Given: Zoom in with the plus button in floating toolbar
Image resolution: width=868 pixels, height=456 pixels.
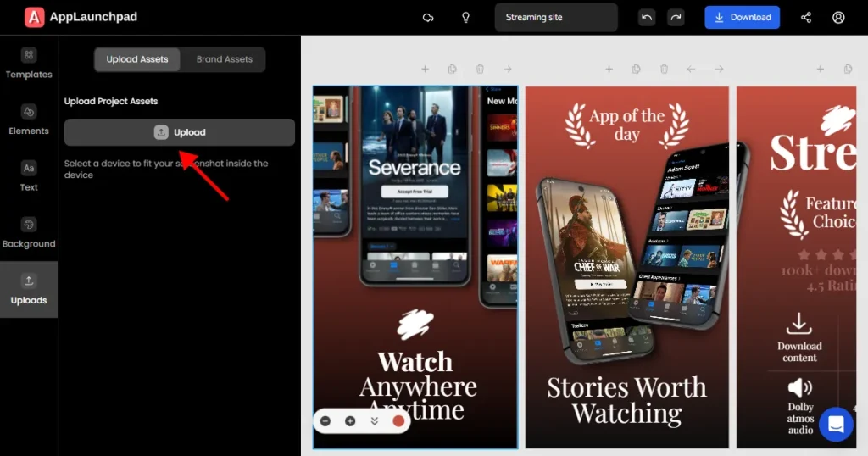Looking at the screenshot, I should tap(350, 421).
